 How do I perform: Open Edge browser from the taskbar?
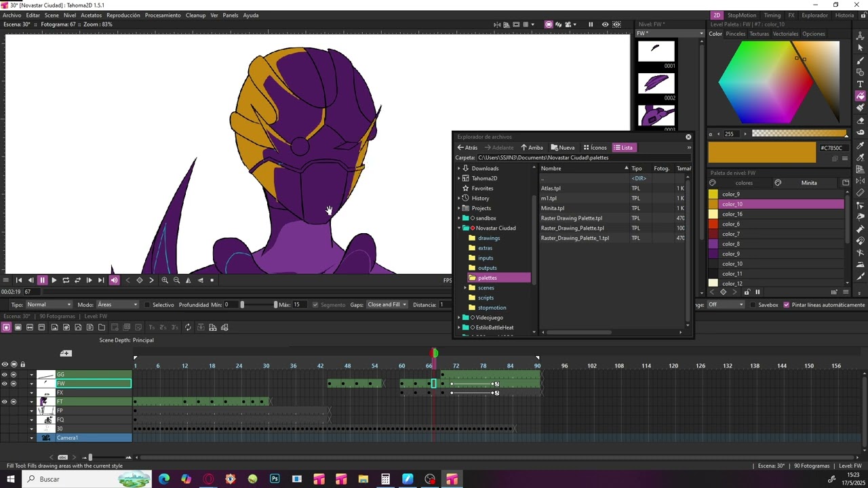pos(164,479)
